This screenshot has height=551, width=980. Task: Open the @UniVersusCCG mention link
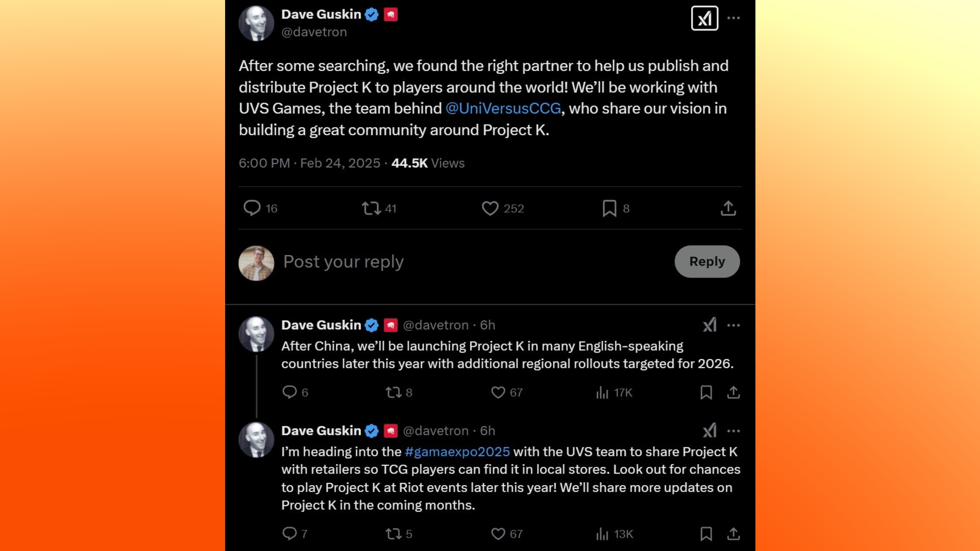pyautogui.click(x=503, y=109)
